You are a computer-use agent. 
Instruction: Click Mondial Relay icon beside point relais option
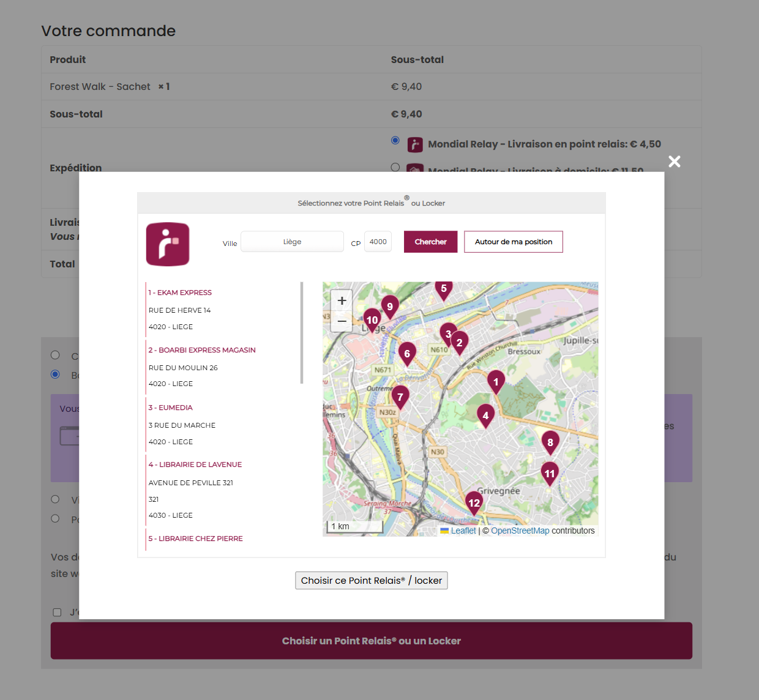coord(415,144)
